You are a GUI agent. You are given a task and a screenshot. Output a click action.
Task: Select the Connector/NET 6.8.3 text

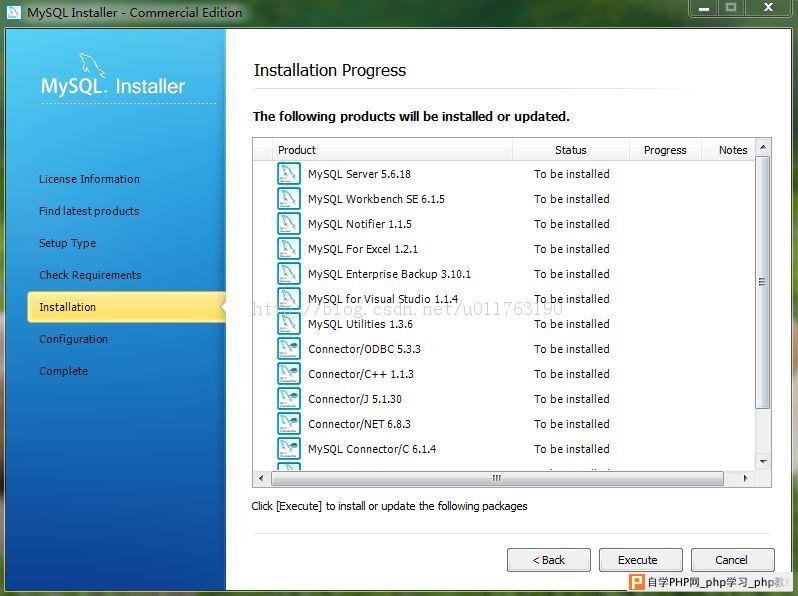click(359, 423)
